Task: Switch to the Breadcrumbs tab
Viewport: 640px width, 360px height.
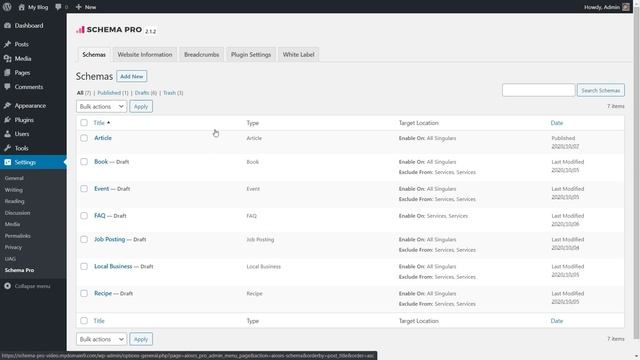Action: pos(202,54)
